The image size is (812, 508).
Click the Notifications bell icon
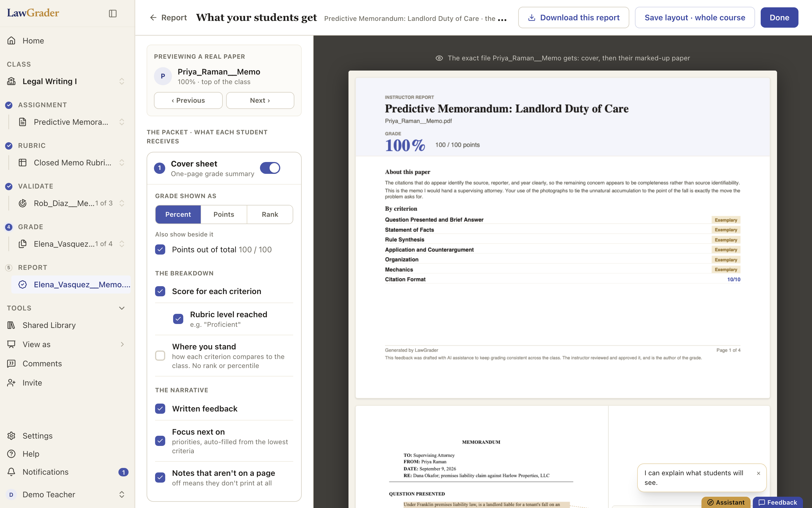(11, 472)
